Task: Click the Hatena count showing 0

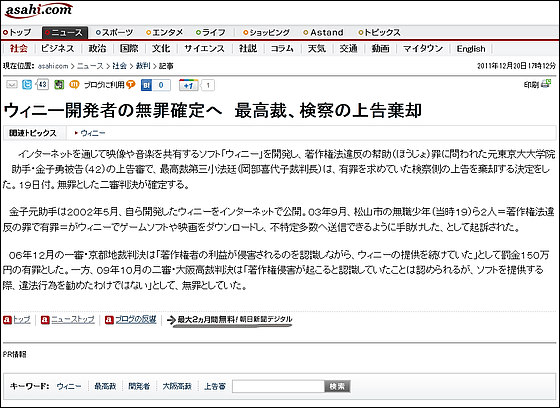Action: (x=161, y=85)
